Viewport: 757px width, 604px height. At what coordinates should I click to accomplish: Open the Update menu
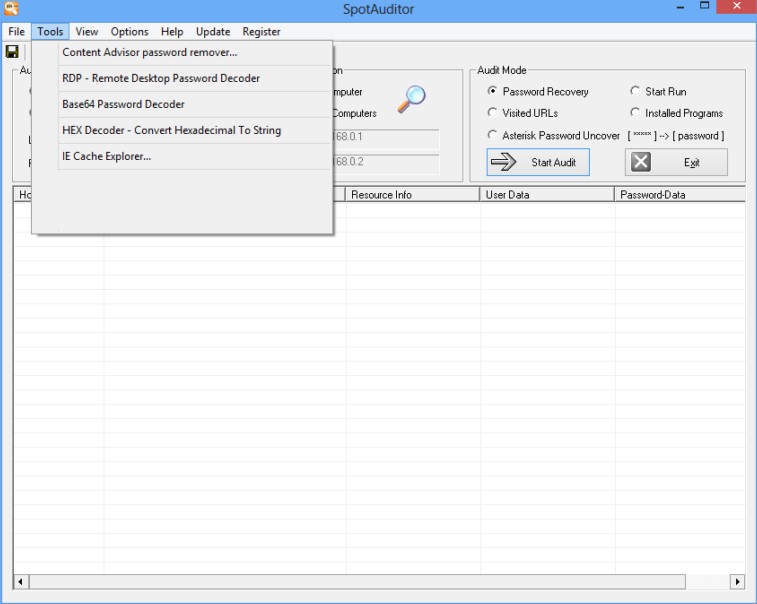(x=213, y=32)
